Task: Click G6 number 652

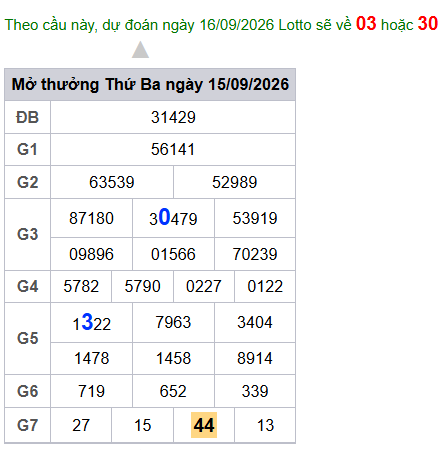Action: [x=173, y=391]
